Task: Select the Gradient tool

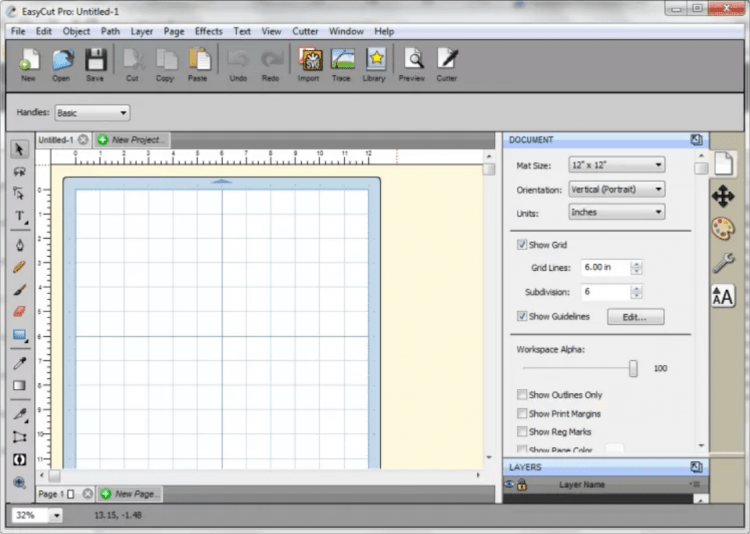Action: [19, 386]
